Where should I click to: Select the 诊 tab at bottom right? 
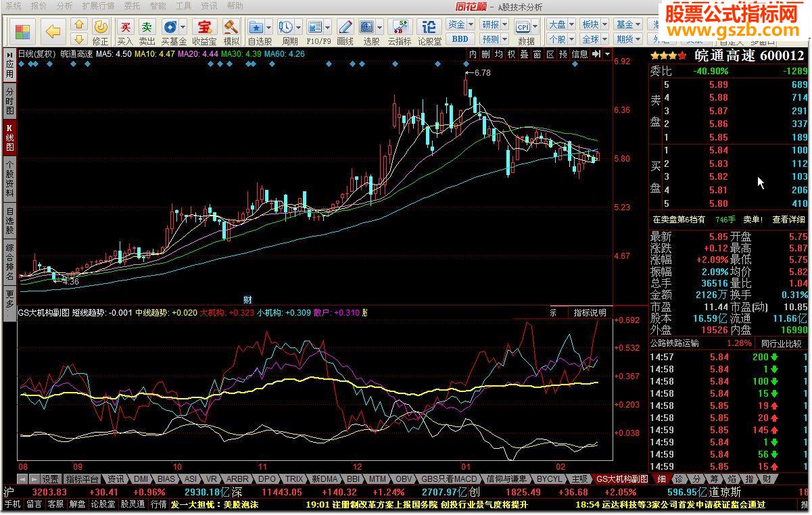679,479
